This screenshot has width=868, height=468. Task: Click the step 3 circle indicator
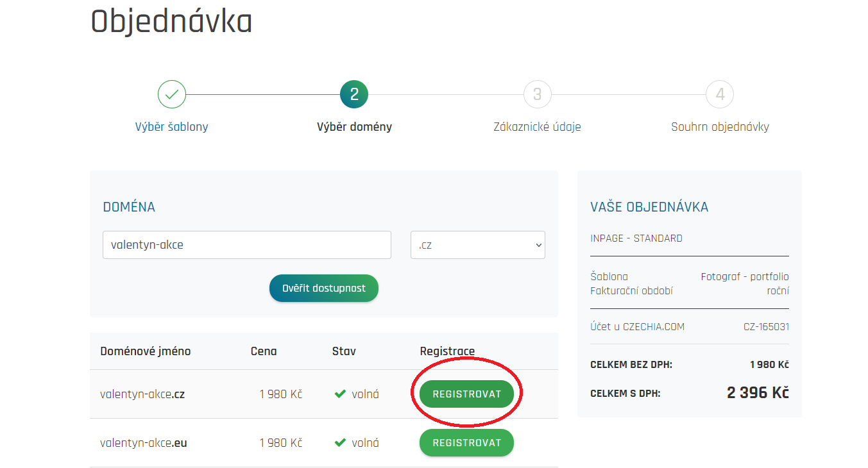(x=537, y=95)
